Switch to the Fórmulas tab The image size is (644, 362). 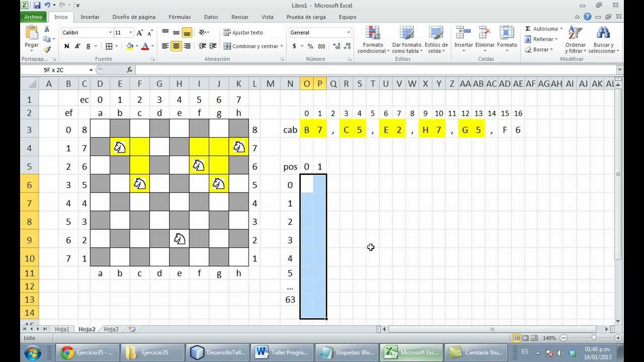pos(180,17)
